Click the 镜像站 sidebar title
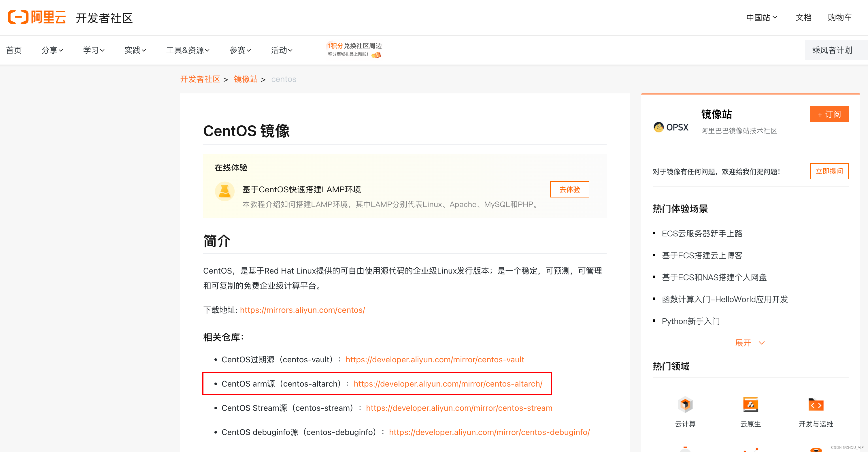868x452 pixels. pyautogui.click(x=716, y=114)
